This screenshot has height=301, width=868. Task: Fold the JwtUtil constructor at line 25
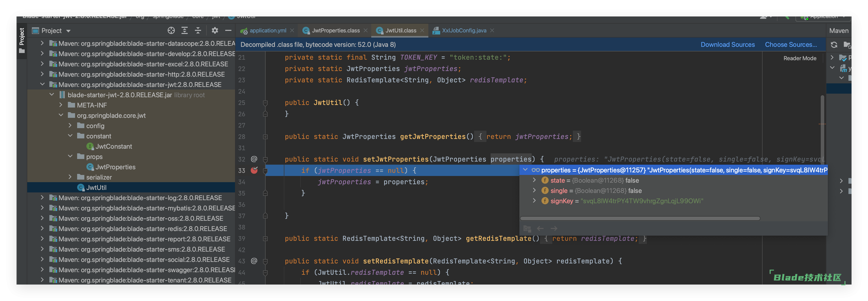pyautogui.click(x=265, y=103)
